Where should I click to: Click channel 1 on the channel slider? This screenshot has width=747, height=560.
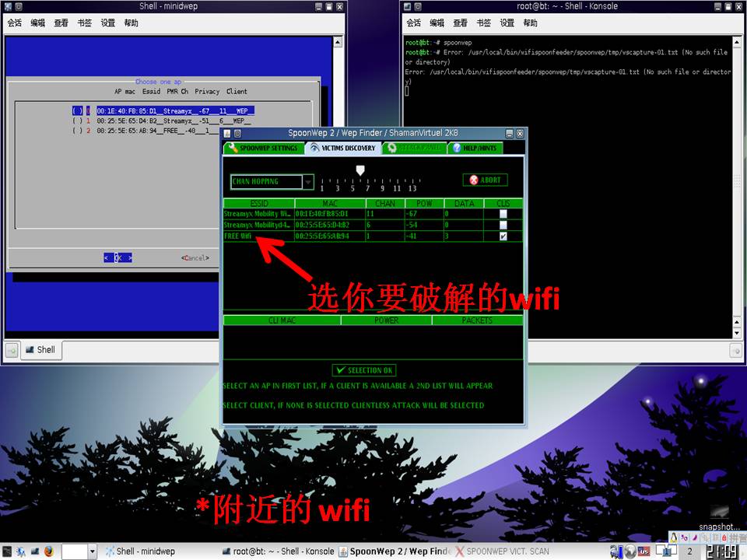pyautogui.click(x=322, y=188)
